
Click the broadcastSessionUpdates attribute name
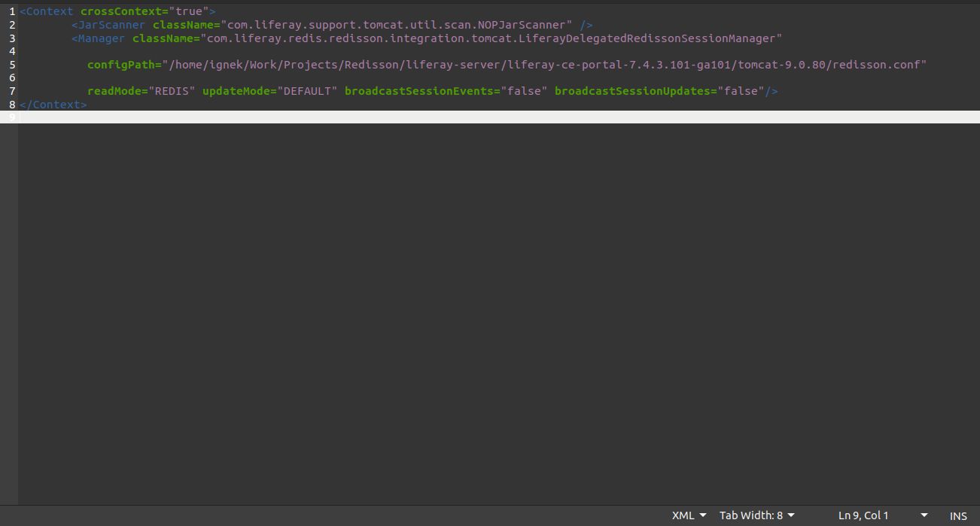click(x=633, y=91)
